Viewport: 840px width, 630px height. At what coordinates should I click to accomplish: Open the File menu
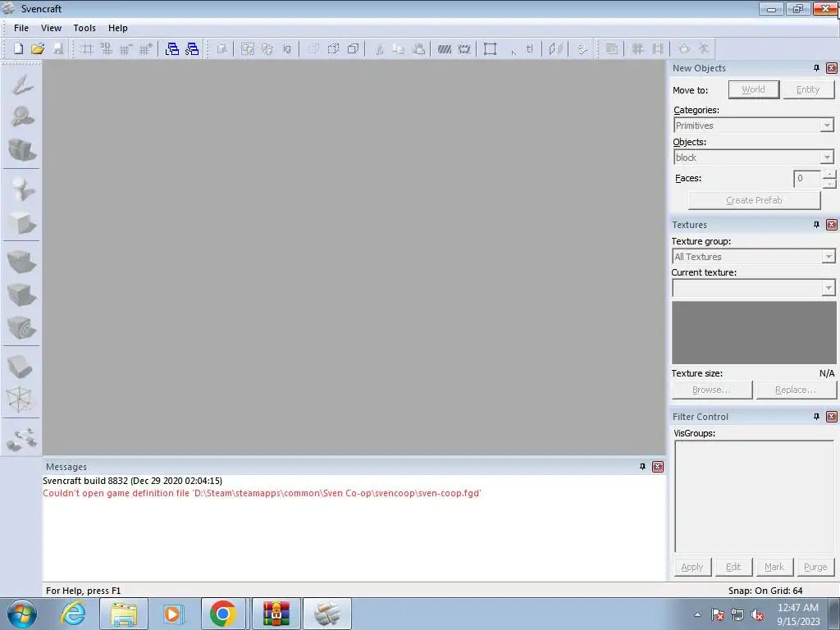pos(21,28)
